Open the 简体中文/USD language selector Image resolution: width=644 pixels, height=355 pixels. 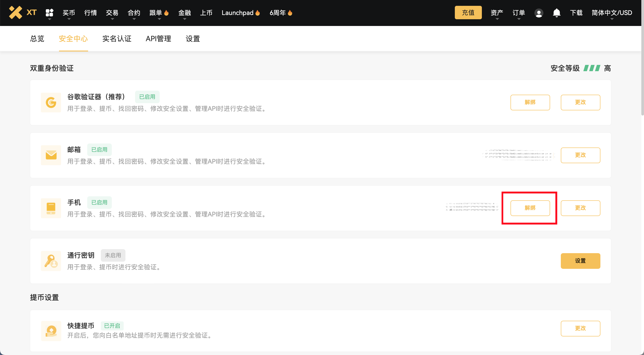612,13
